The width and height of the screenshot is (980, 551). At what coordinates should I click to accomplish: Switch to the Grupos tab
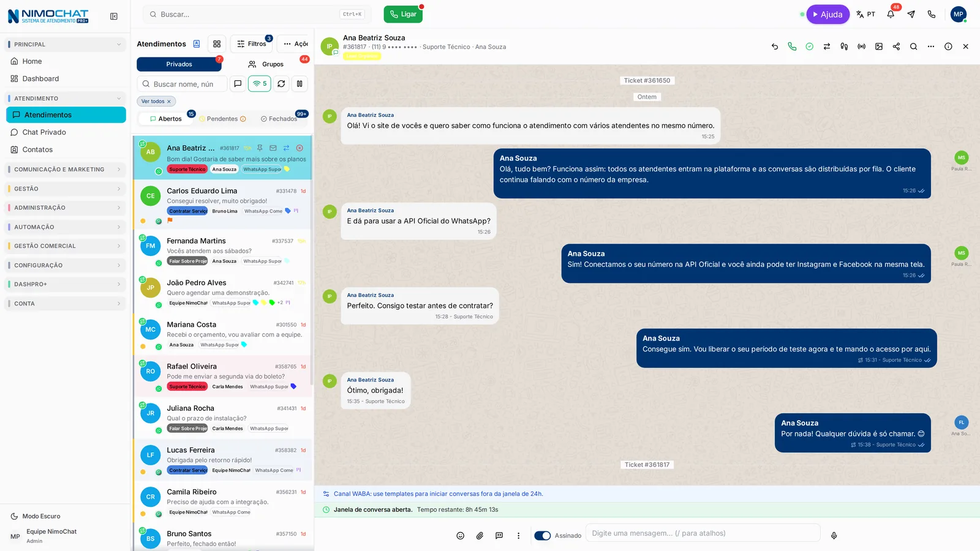click(266, 64)
